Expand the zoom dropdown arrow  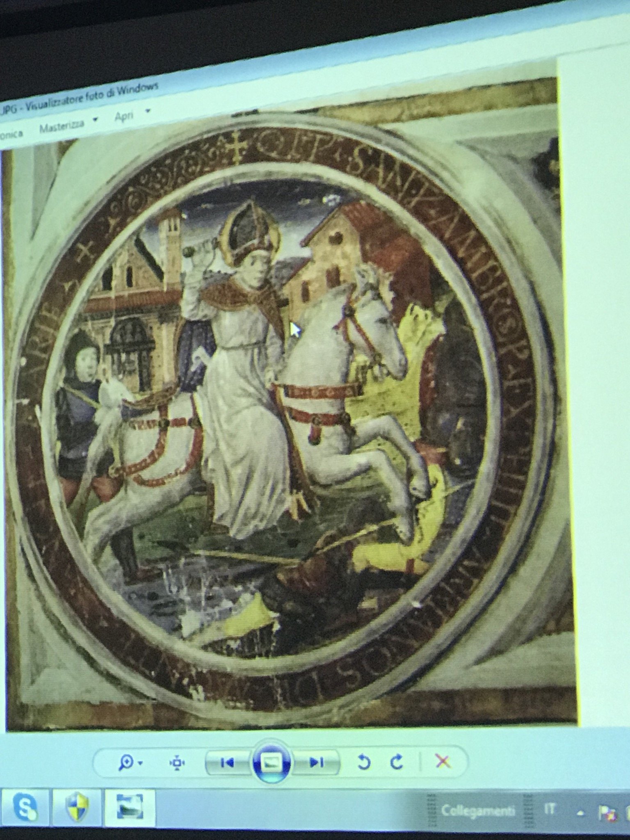pyautogui.click(x=141, y=763)
